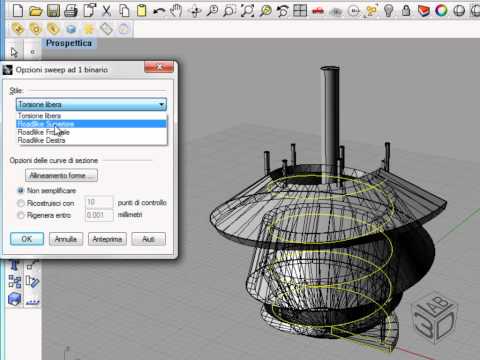Click the Annulla button
480x360 pixels.
click(x=66, y=239)
